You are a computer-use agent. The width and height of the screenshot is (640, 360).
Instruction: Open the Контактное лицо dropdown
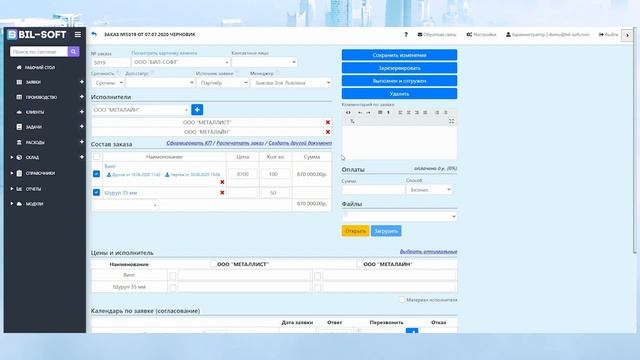264,62
